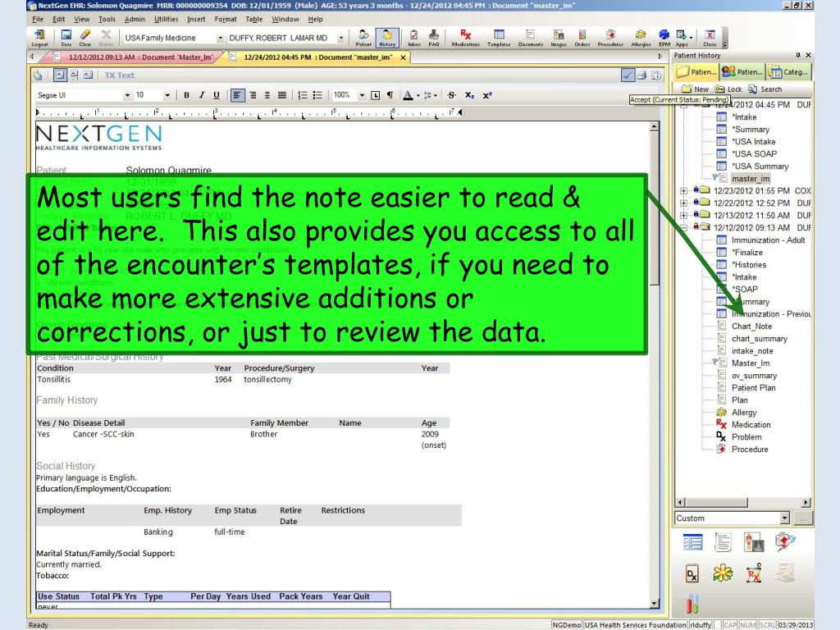Click the print icon in document toolbar

click(641, 75)
